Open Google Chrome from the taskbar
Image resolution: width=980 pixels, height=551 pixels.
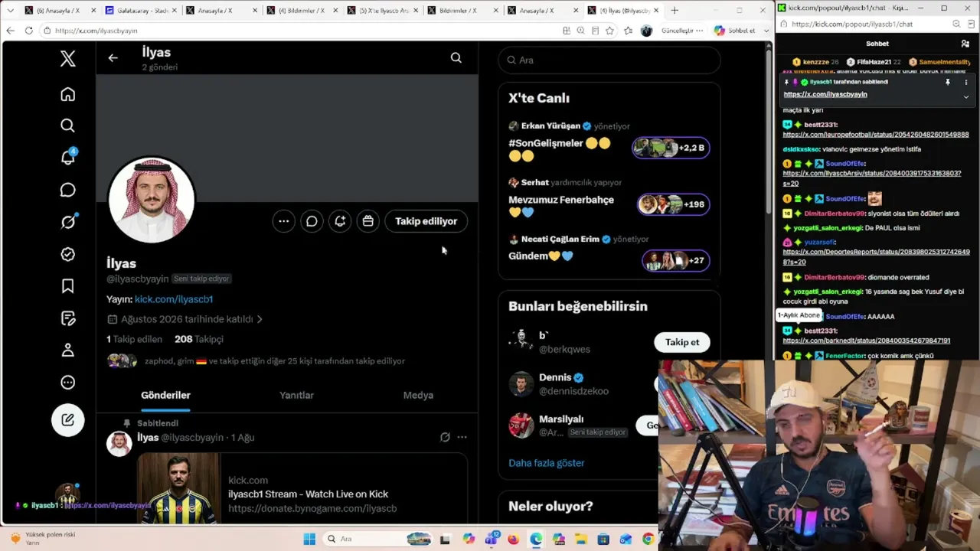click(648, 539)
